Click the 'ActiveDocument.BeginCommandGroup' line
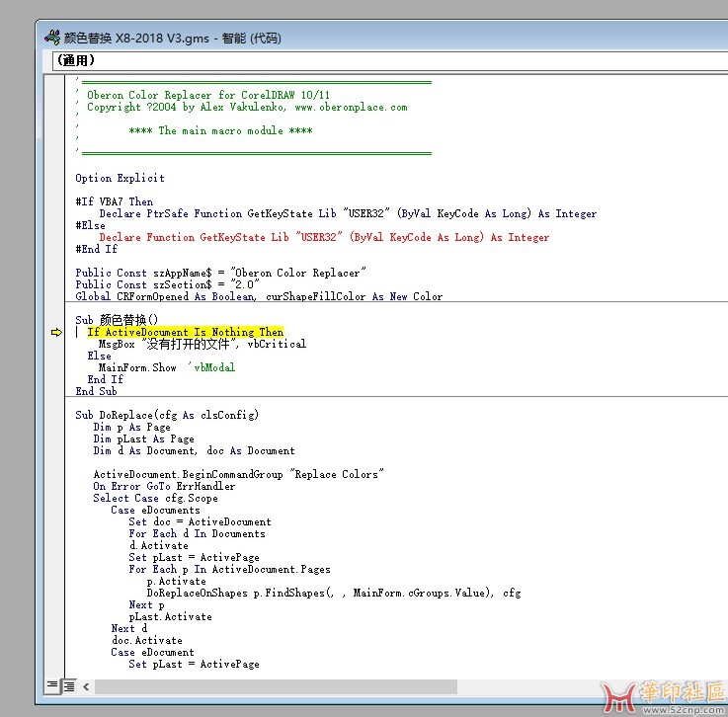The height and width of the screenshot is (717, 728). [x=238, y=475]
